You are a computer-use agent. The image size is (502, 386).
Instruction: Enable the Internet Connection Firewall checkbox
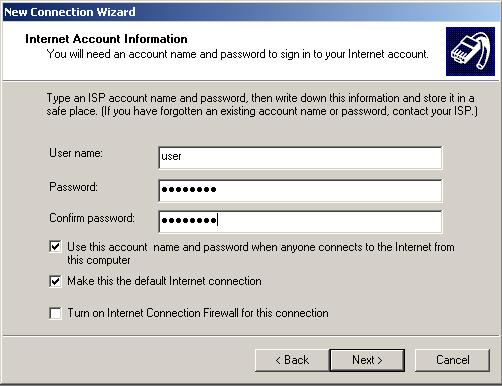click(55, 313)
